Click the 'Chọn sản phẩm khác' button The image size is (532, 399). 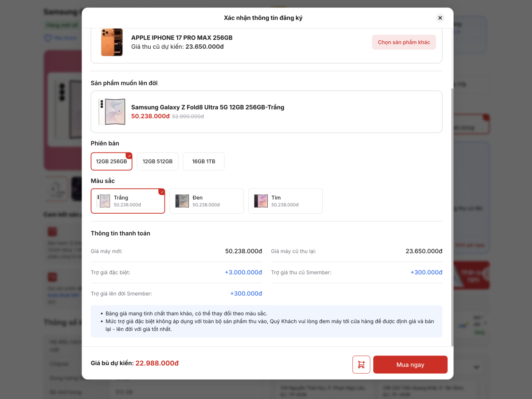(404, 42)
